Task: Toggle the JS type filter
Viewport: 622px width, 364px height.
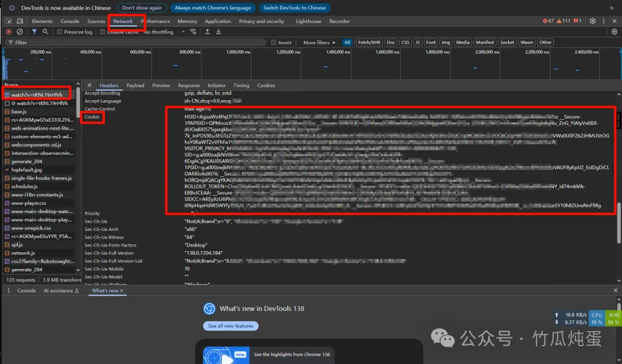Action: (418, 43)
